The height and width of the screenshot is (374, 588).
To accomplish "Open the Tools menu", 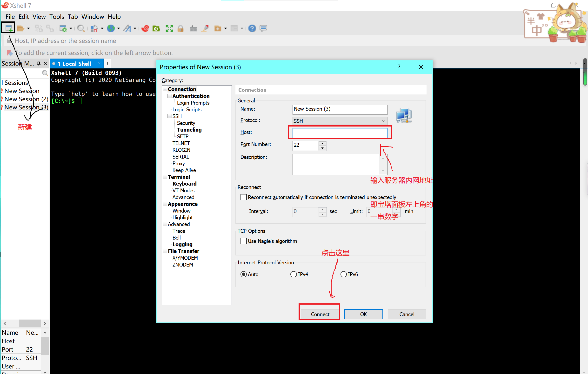I will (x=57, y=17).
